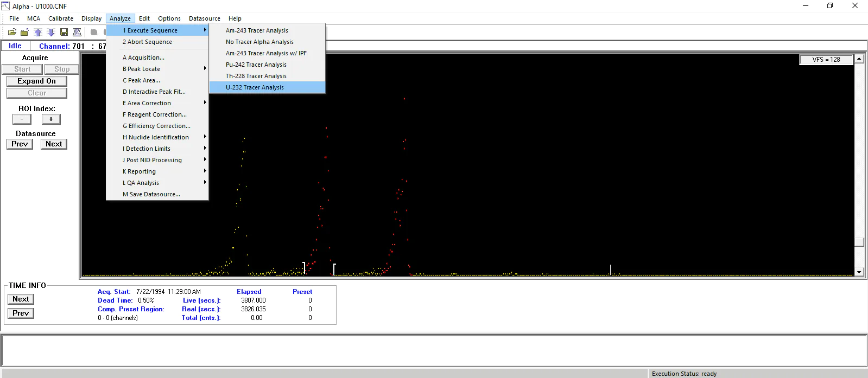
Task: Click the Alpha application icon in title bar
Action: click(x=5, y=6)
